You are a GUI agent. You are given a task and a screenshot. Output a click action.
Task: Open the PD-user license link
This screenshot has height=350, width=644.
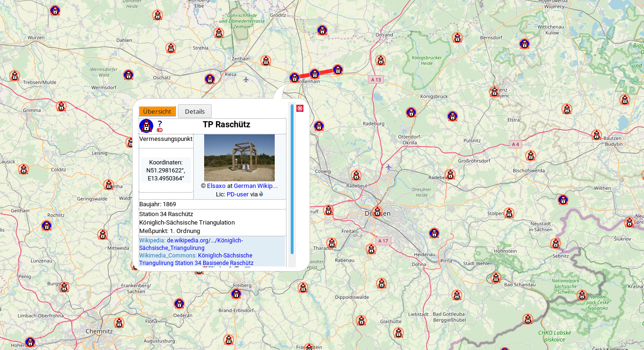point(237,194)
